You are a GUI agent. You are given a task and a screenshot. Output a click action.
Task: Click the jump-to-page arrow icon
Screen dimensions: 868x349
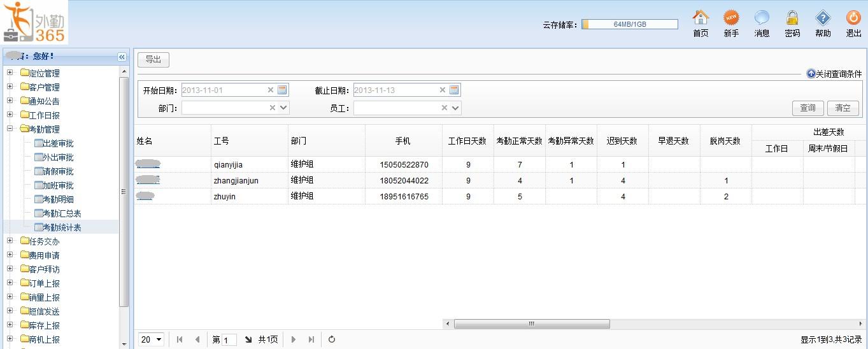(248, 339)
